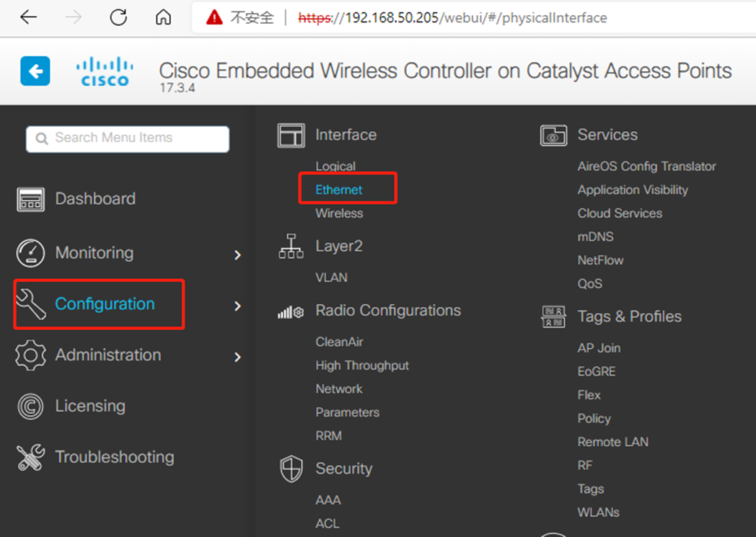Select Configuration in the sidebar menu

(x=105, y=304)
